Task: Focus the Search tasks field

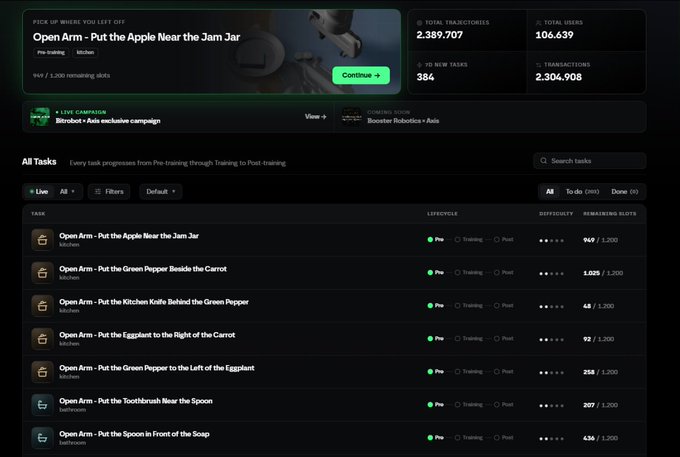Action: pyautogui.click(x=590, y=161)
